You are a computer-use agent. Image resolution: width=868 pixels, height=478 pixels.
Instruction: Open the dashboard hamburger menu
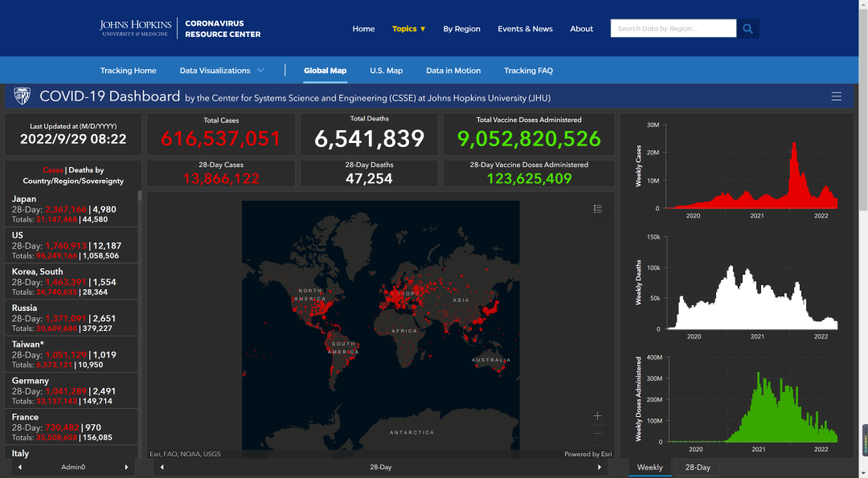(x=836, y=96)
